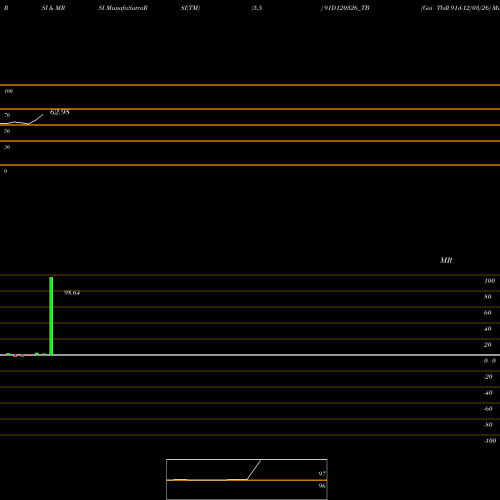Click the 'SI & MR' header text
Screen dimensions: 500x500
click(53, 8)
